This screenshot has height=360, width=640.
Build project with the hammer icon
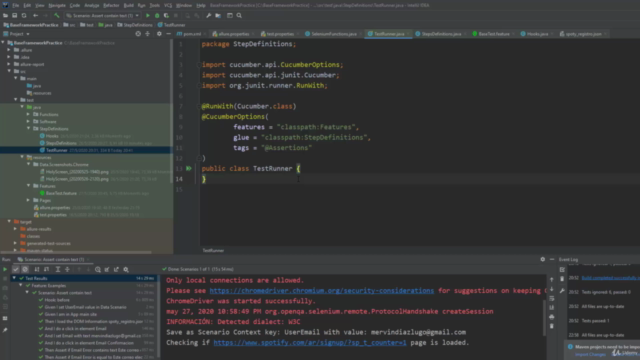pos(57,16)
